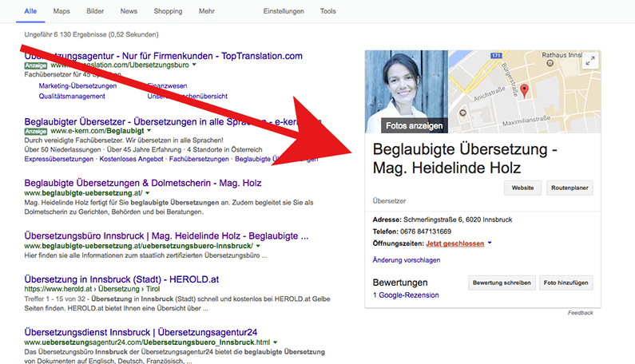The width and height of the screenshot is (635, 364).
Task: Click the Ungefähr 6 130 Ergebnisse text
Action: pyautogui.click(x=92, y=35)
